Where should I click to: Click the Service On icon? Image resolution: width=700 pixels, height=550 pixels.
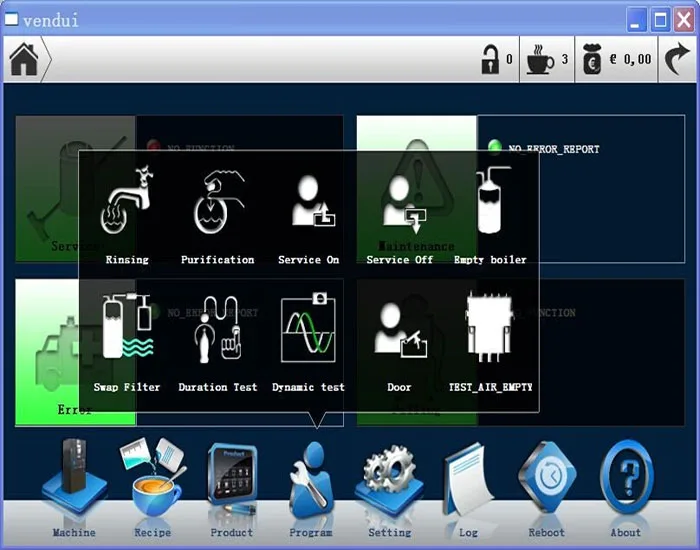coord(308,206)
